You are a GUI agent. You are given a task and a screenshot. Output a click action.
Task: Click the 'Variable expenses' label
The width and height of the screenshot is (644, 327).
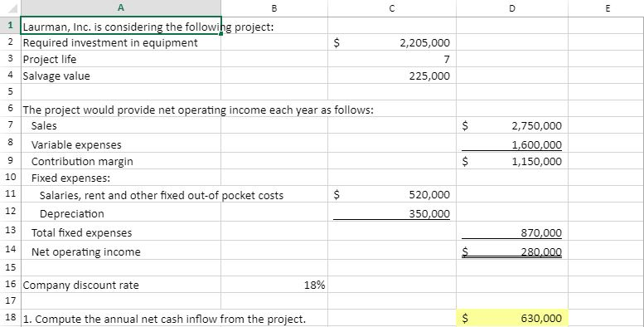click(121, 143)
